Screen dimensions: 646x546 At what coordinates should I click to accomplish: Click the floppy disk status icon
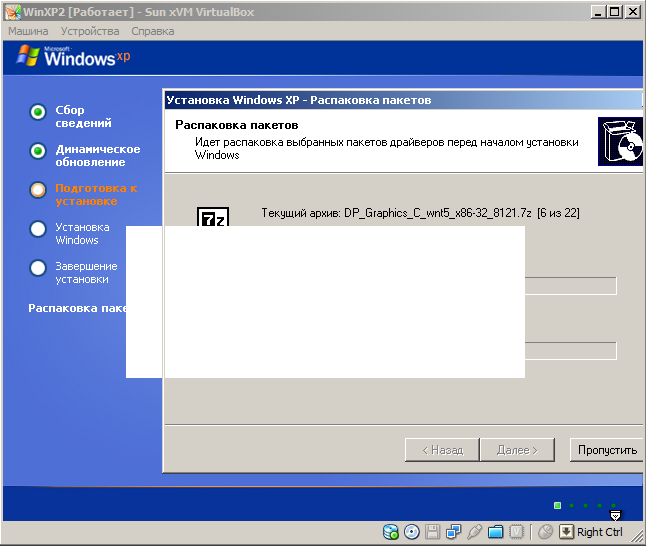tap(433, 532)
